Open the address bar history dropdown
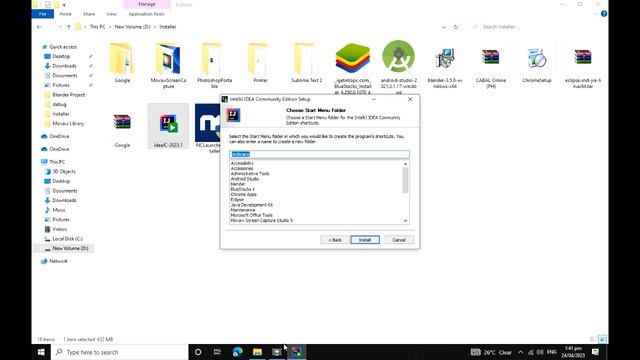 coord(444,27)
